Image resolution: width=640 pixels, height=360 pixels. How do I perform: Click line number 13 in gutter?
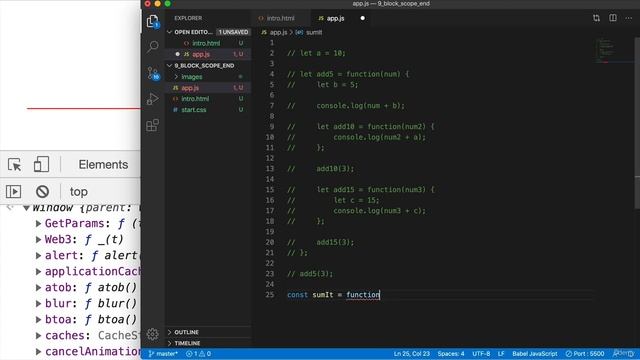(270, 169)
